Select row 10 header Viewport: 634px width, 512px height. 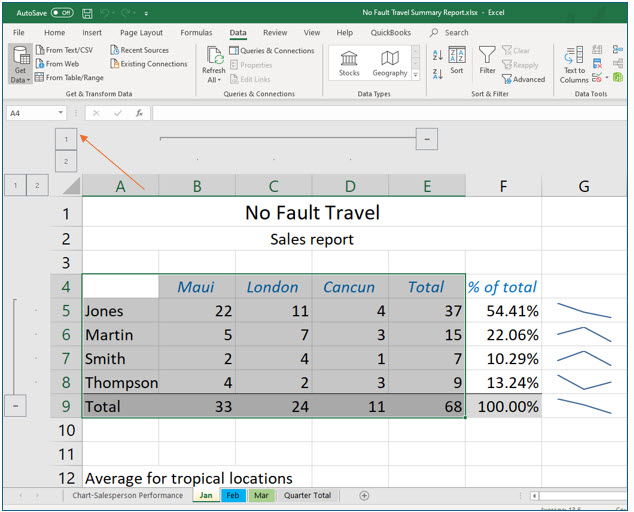[x=66, y=430]
